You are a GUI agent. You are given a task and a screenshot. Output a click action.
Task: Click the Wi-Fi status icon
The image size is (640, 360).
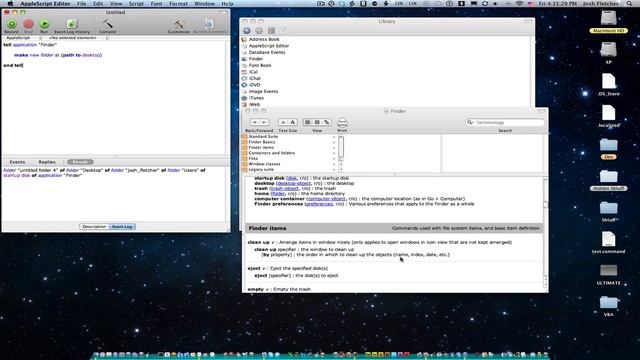(519, 3)
